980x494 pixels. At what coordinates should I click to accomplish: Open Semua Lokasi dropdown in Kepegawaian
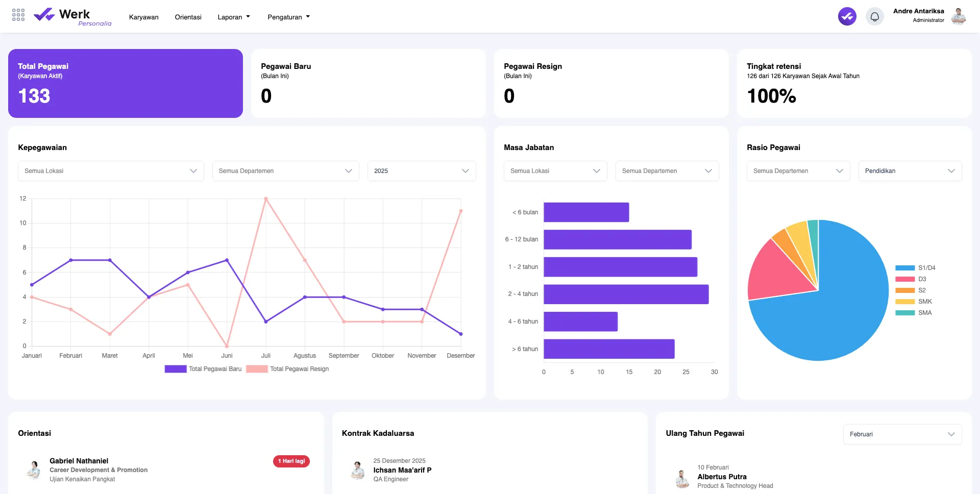coord(111,171)
